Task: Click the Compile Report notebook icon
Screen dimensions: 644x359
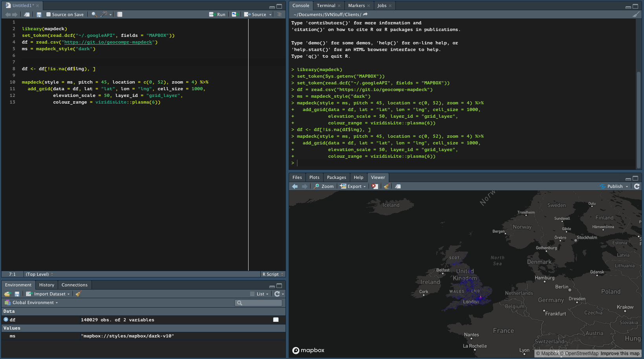Action: pos(119,14)
